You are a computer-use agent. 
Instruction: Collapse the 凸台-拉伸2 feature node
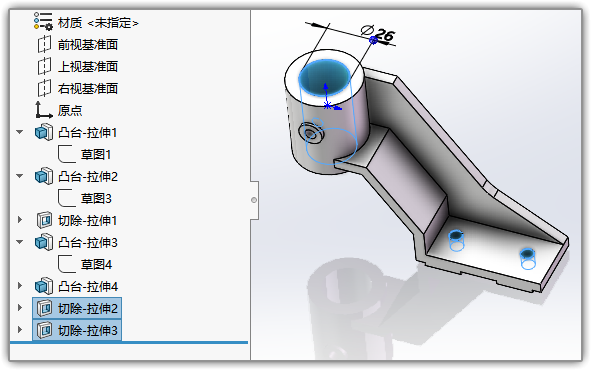[20, 176]
